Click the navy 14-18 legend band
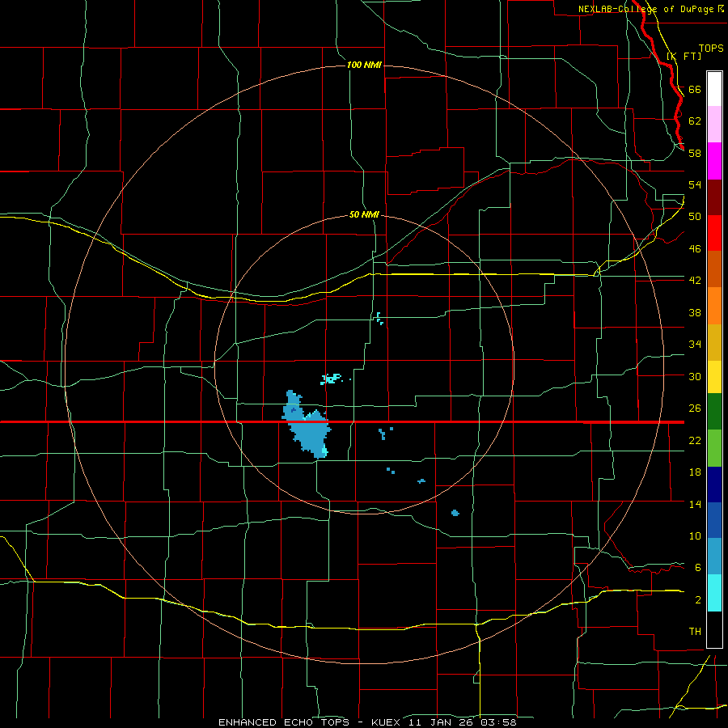 (x=714, y=485)
